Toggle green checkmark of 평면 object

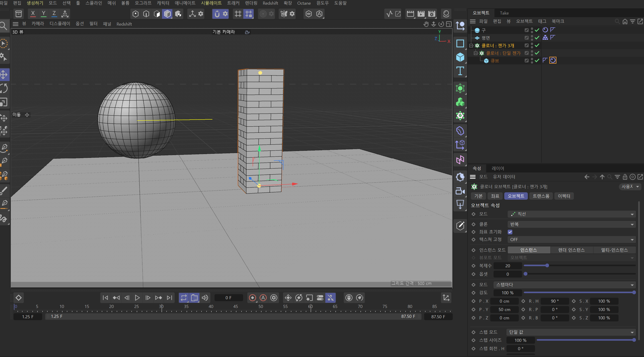[x=537, y=37]
